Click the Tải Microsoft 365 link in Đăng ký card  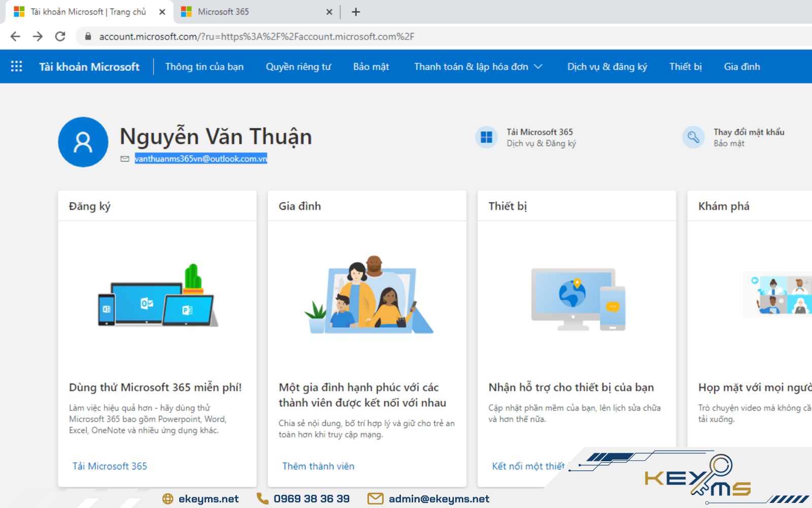click(x=110, y=466)
